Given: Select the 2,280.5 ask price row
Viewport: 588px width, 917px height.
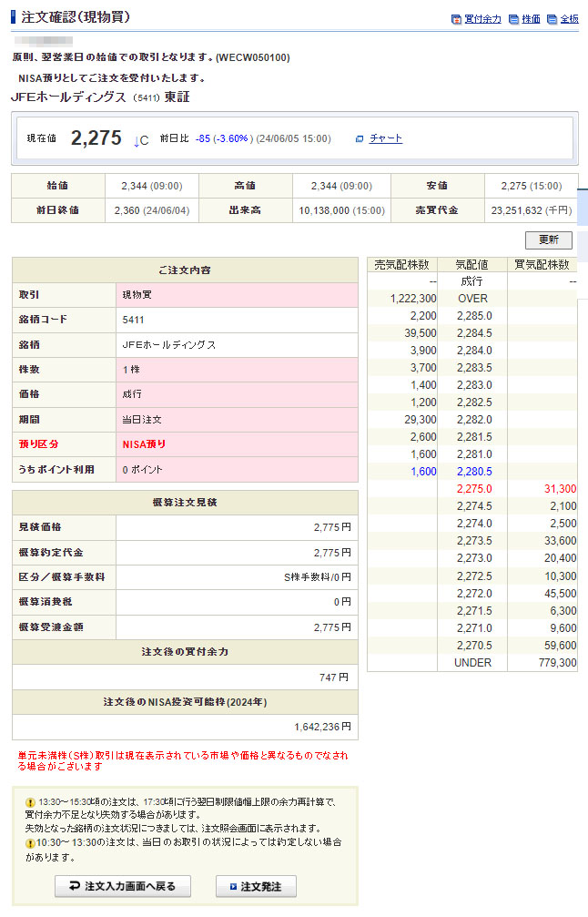Looking at the screenshot, I should 473,472.
